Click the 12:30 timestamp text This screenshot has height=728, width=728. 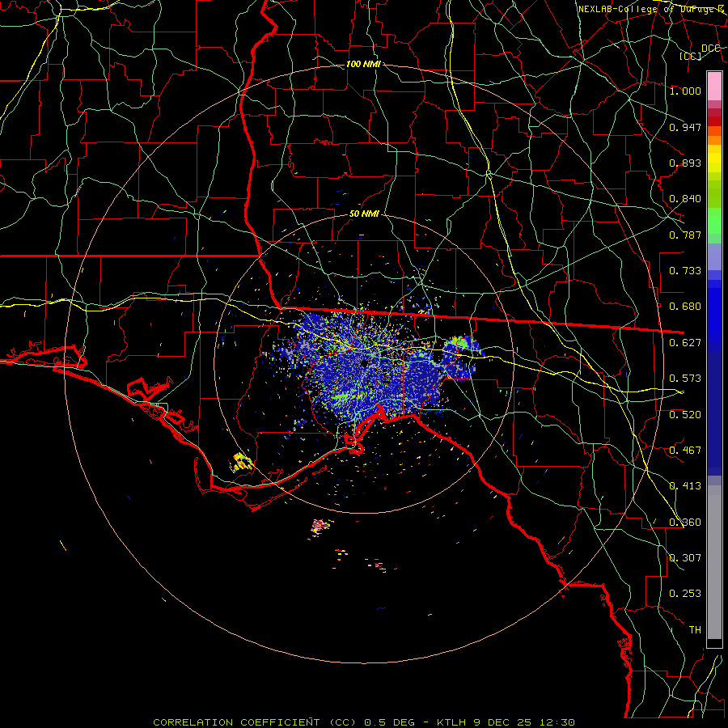557,722
